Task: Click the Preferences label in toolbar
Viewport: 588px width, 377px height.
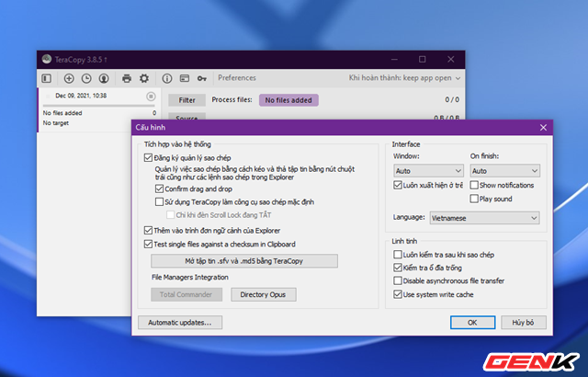Action: pos(237,78)
